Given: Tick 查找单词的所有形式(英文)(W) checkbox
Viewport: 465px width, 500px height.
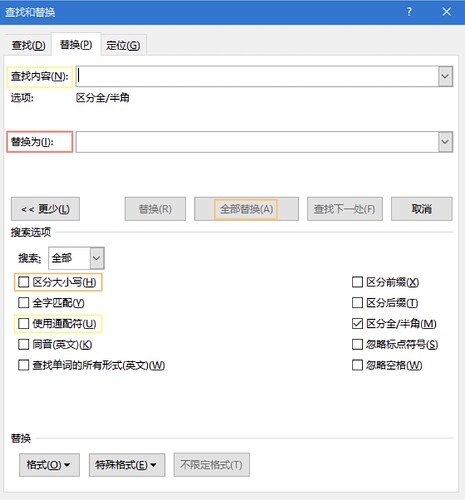Looking at the screenshot, I should pos(24,365).
